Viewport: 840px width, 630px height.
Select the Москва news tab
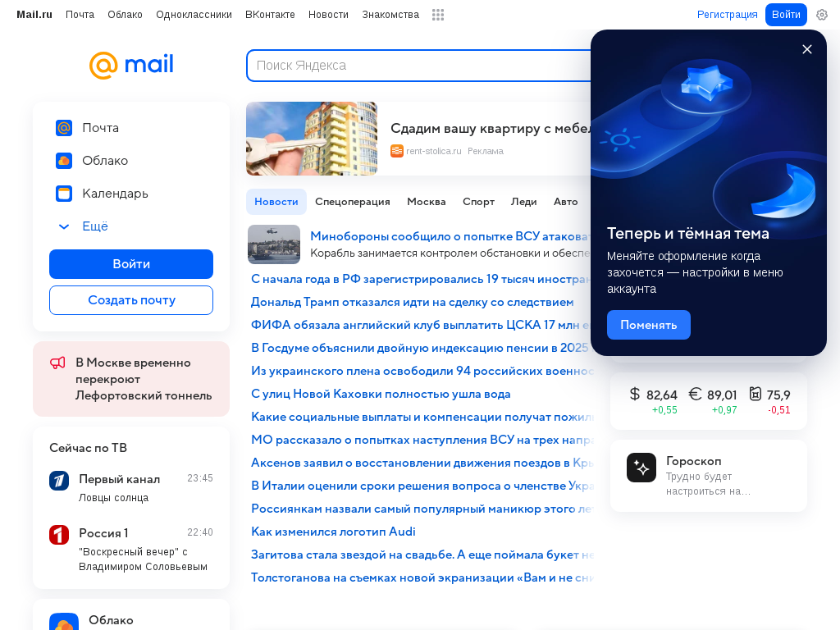point(427,202)
